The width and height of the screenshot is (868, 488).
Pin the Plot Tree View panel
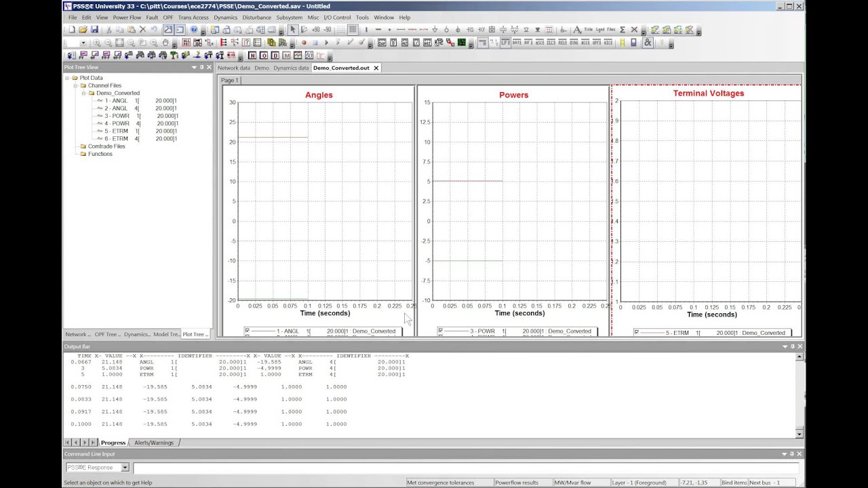201,67
